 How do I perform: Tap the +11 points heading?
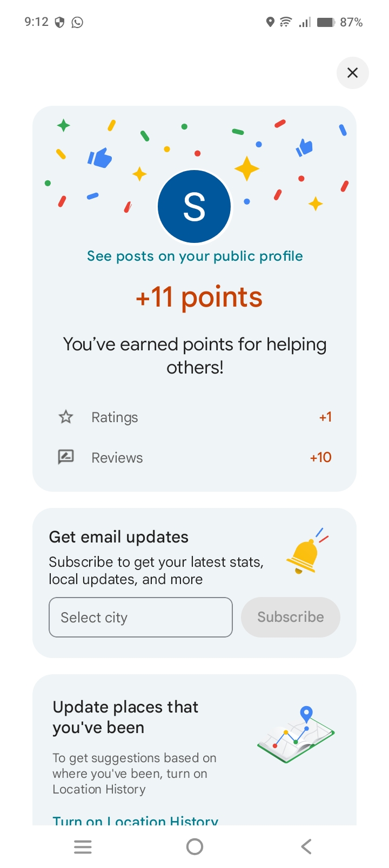(199, 297)
